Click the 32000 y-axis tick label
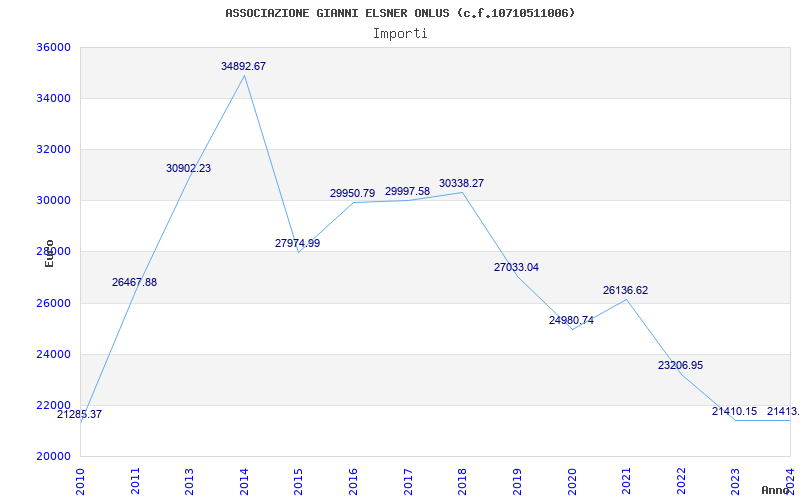This screenshot has width=800, height=500. tap(53, 149)
